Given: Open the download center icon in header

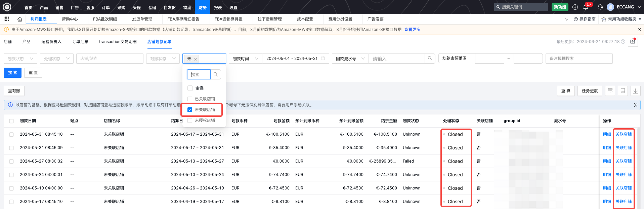Looking at the screenshot, I should pyautogui.click(x=575, y=7).
